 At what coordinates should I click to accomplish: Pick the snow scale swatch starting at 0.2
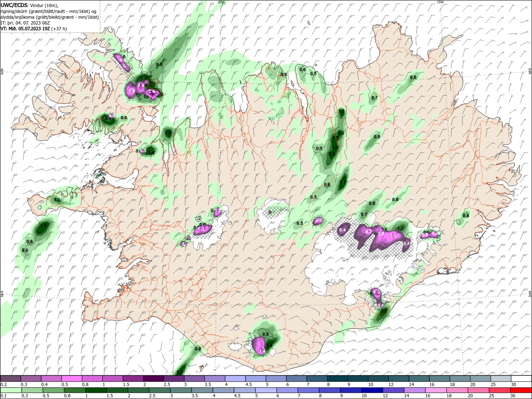(10, 378)
